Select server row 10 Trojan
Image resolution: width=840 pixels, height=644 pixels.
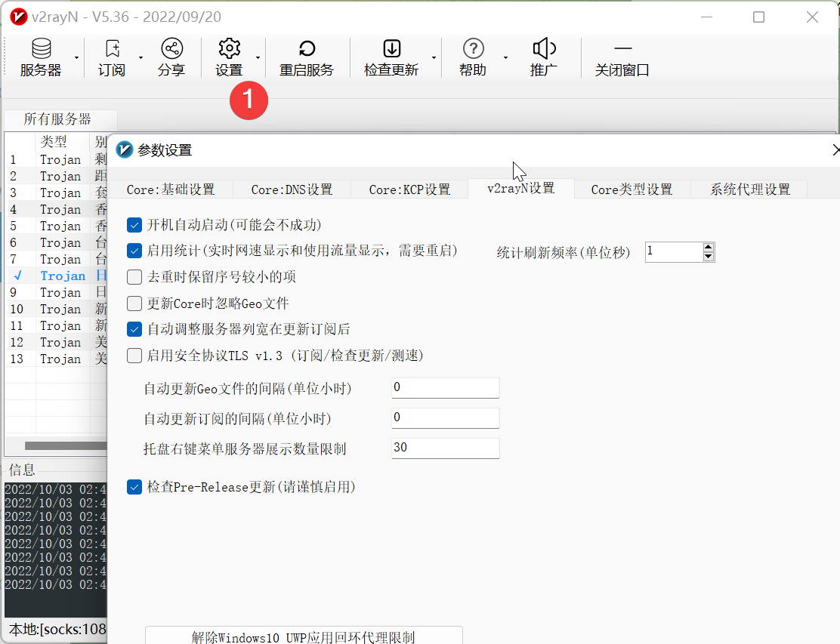pyautogui.click(x=56, y=309)
